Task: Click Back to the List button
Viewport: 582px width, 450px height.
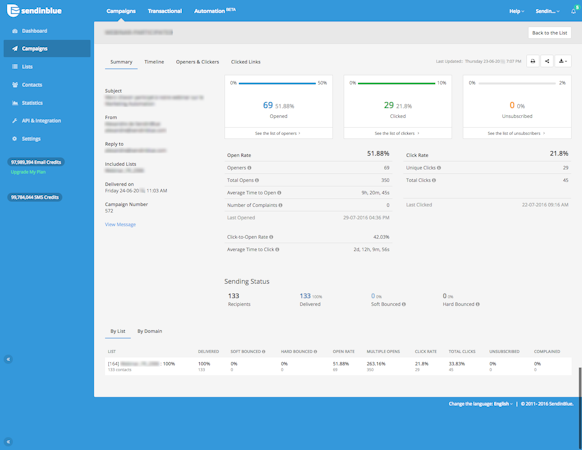Action: tap(550, 33)
